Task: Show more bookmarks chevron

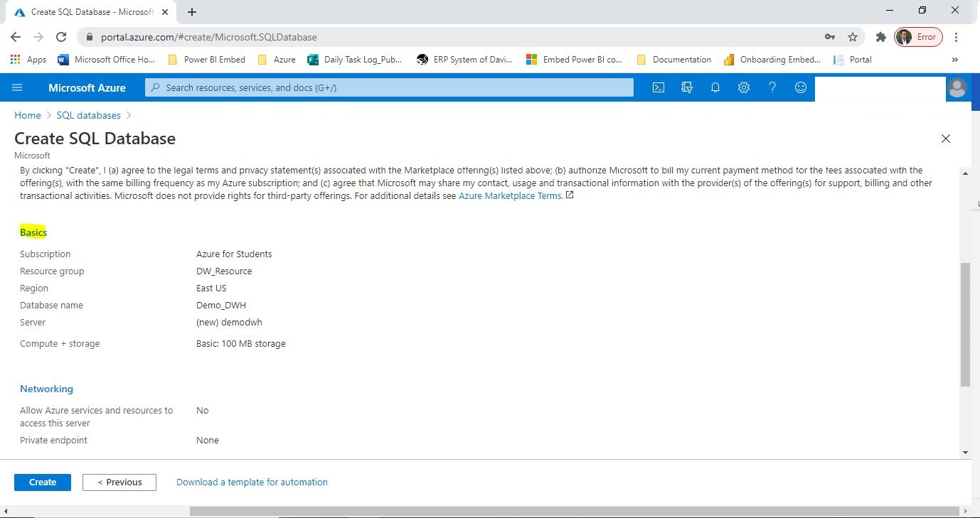Action: (954, 60)
